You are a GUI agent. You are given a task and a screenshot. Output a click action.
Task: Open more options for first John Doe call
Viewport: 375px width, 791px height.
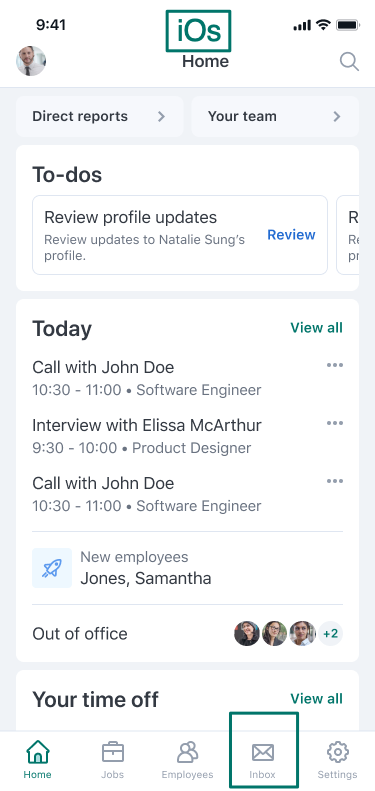click(335, 365)
